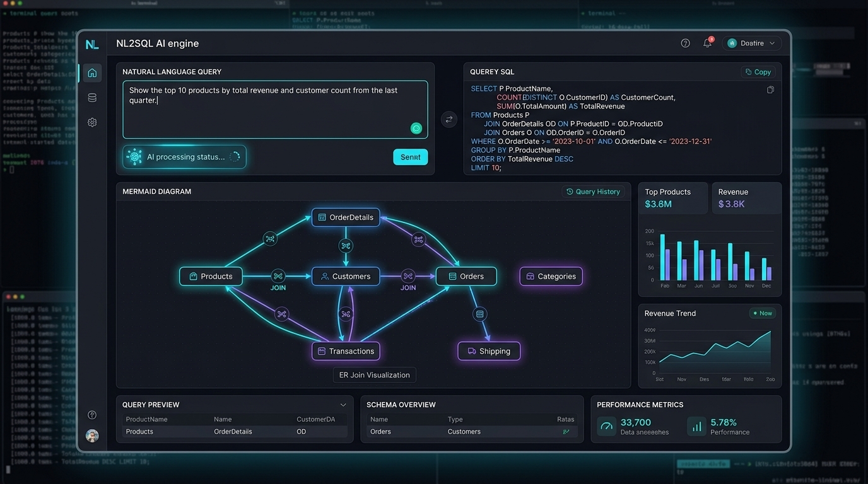Select the Customers node in the diagram
868x484 pixels.
point(346,276)
